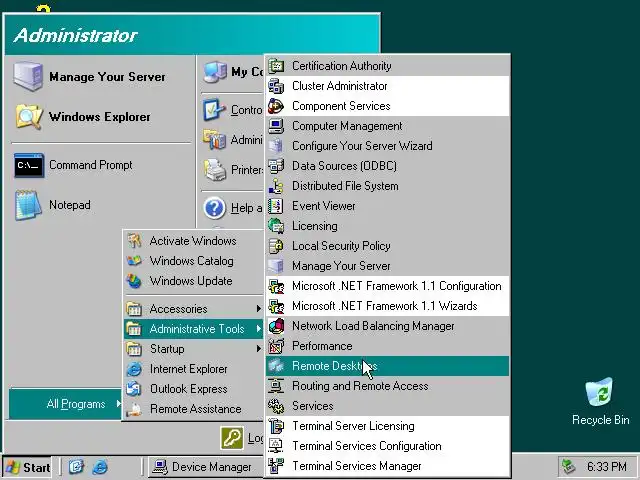Click the Windows Explorer magnifier folder icon
Screen dimensions: 640x480
[x=29, y=117]
